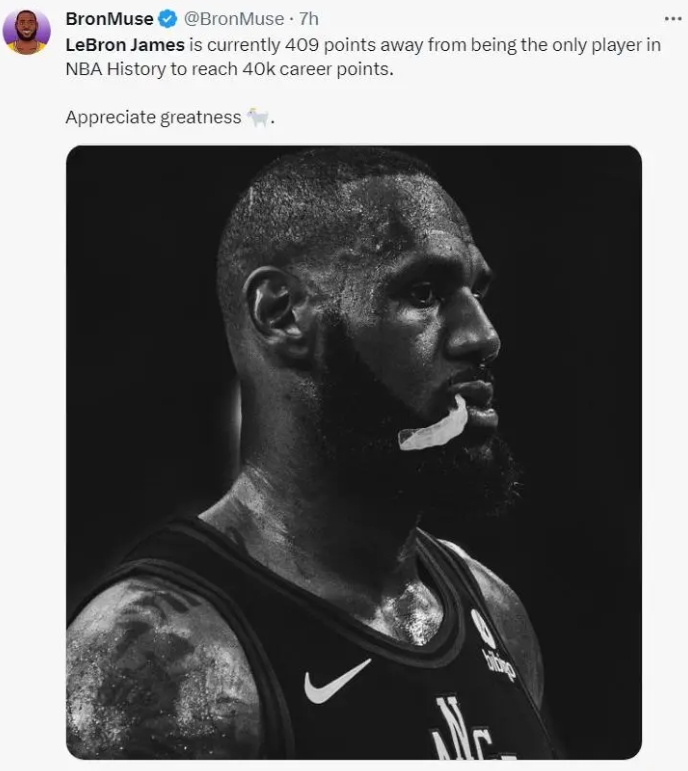Click the goat emoji in the tweet
The image size is (688, 771).
tap(258, 117)
